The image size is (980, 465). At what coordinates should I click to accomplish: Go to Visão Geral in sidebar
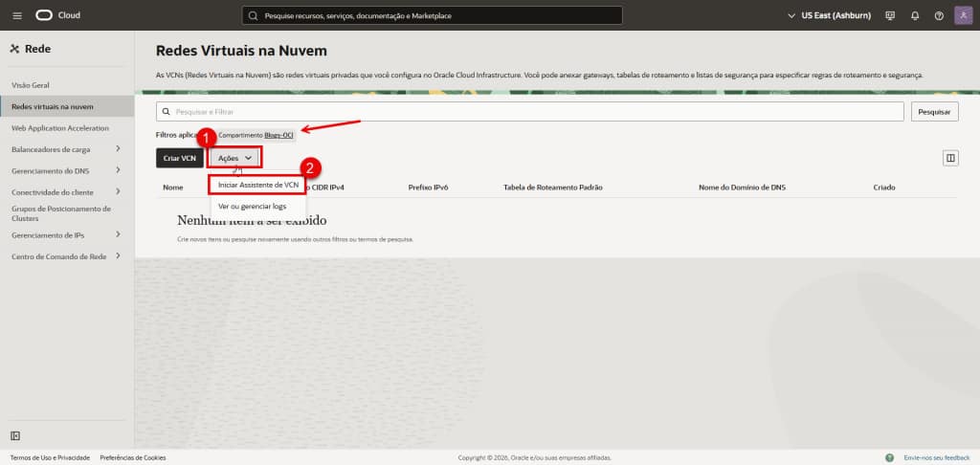tap(30, 85)
